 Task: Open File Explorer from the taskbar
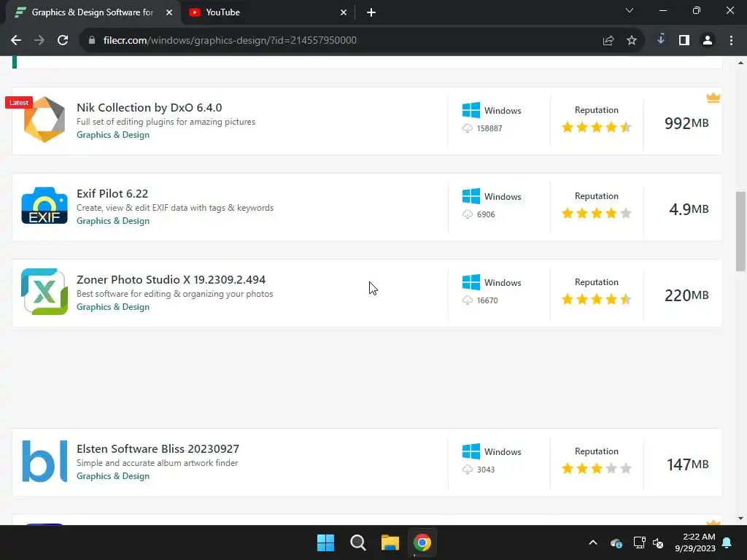tap(390, 542)
